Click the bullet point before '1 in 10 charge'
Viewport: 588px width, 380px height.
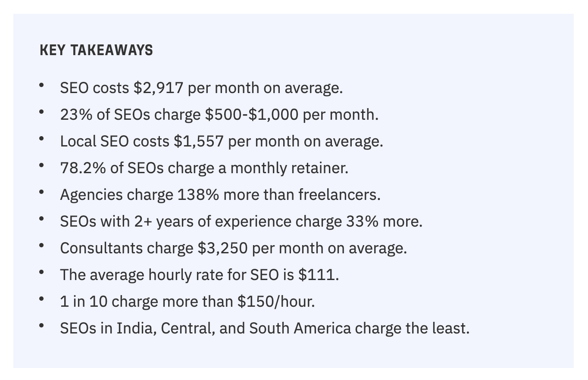tap(41, 299)
